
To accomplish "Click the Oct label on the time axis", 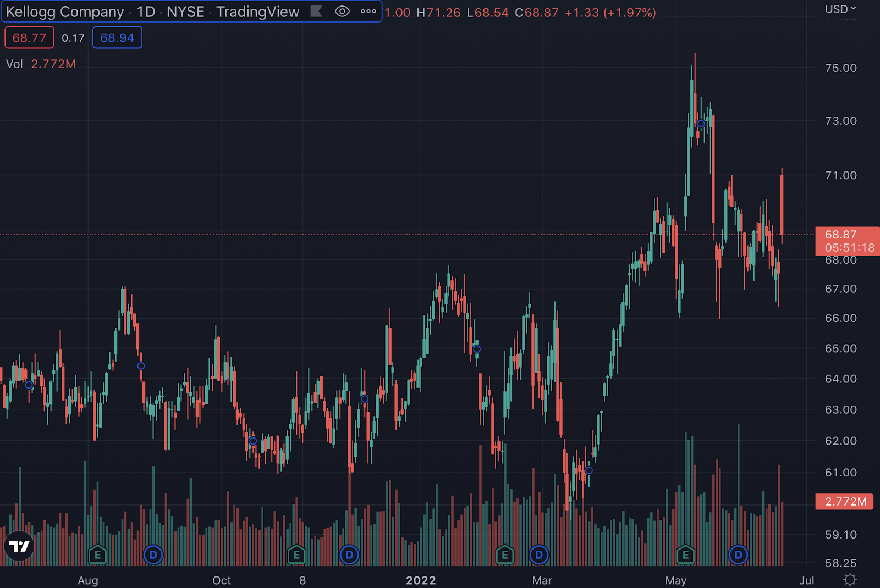I will pos(222,580).
